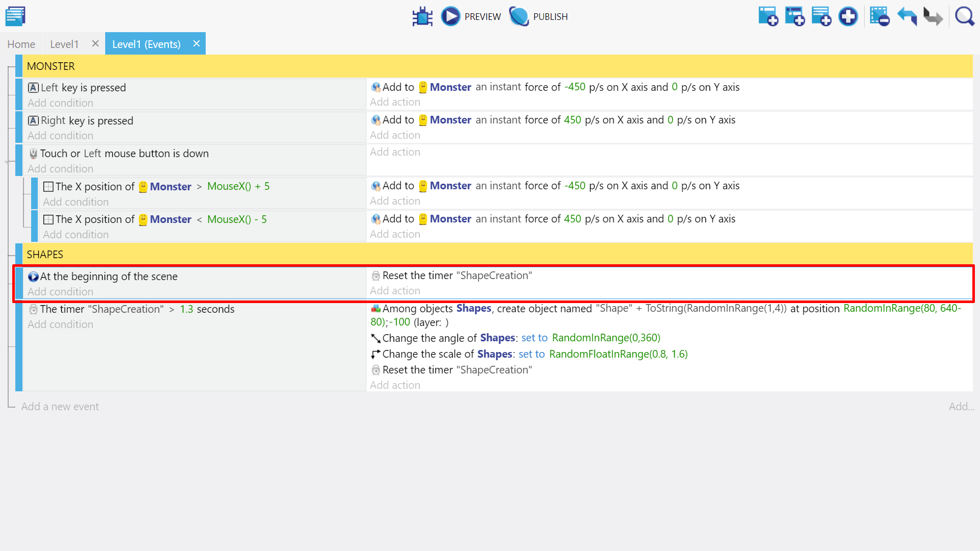The height and width of the screenshot is (551, 980).
Task: Delete the selected event
Action: (x=879, y=16)
